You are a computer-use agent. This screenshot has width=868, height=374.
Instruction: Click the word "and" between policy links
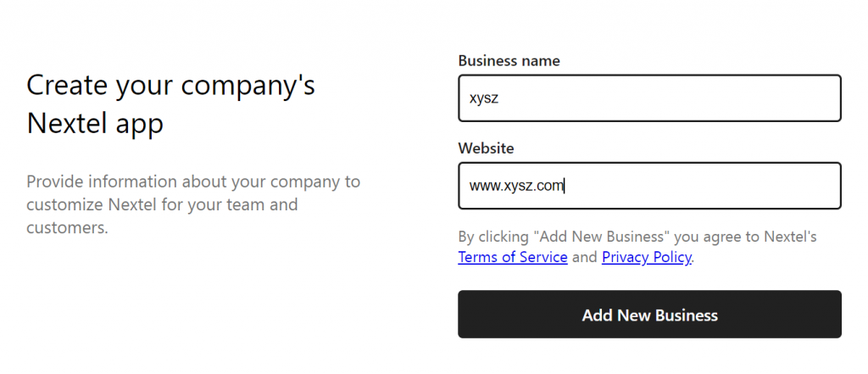click(585, 258)
